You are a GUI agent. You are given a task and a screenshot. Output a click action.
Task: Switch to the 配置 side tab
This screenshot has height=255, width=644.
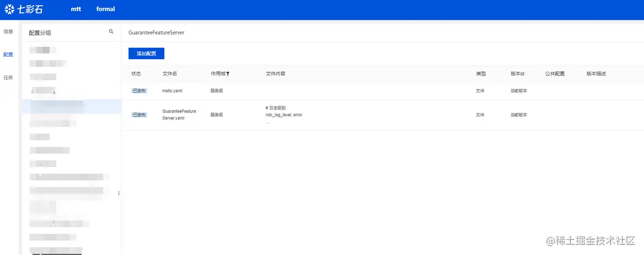8,55
